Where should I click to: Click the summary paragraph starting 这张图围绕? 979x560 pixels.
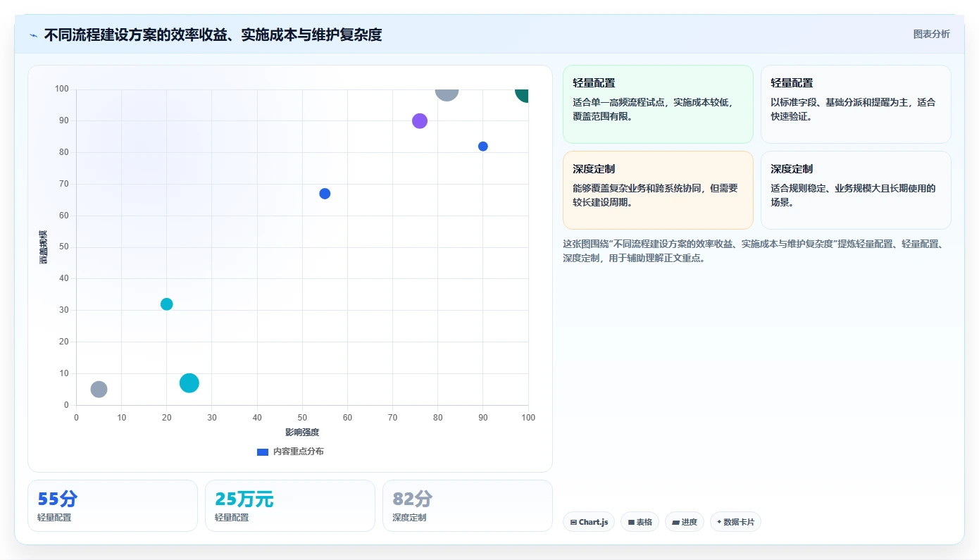(754, 251)
